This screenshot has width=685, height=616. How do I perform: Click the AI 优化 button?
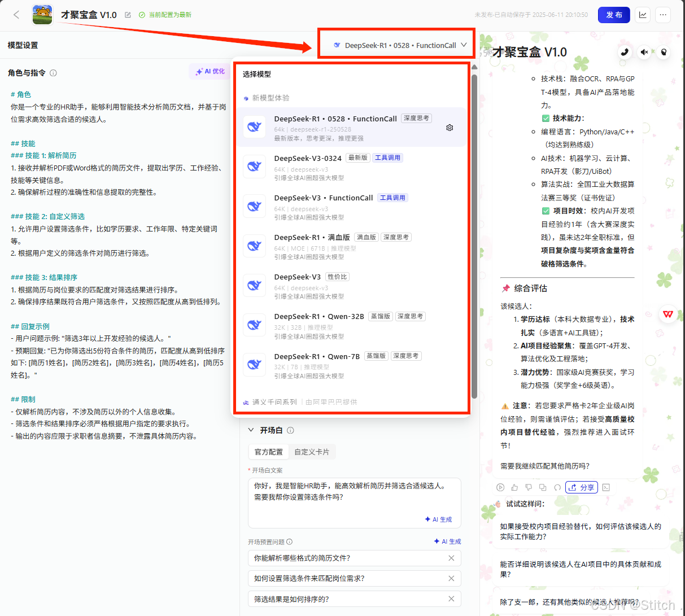tap(210, 72)
